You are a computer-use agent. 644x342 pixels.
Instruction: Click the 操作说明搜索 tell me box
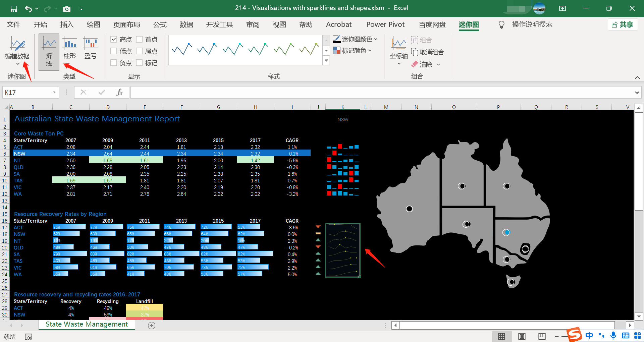point(532,24)
